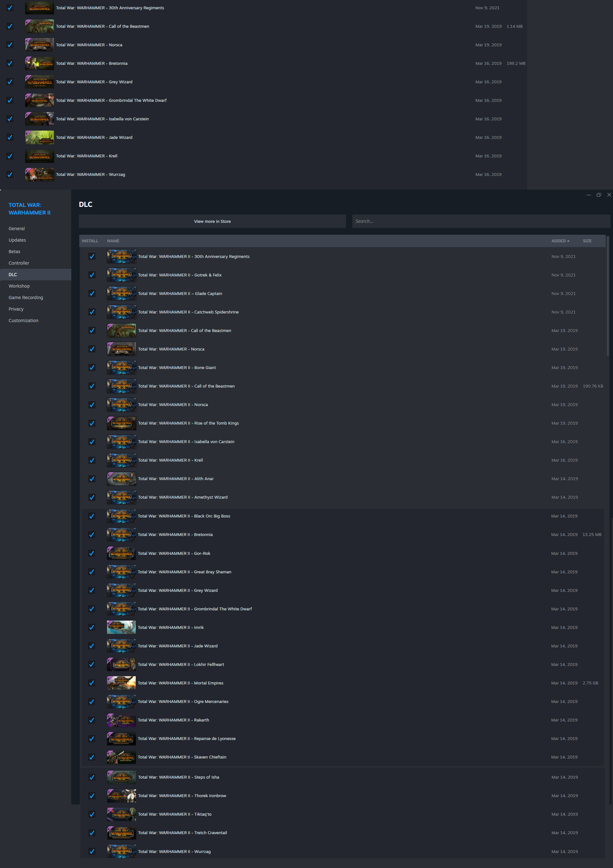Viewport: 613px width, 868px height.
Task: Click the Imrik DLC thumbnail
Action: [x=121, y=627]
